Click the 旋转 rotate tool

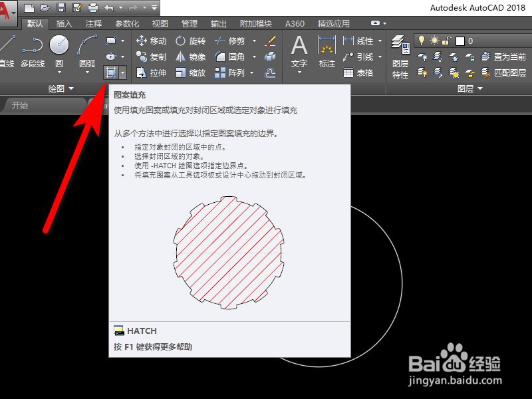pyautogui.click(x=190, y=41)
